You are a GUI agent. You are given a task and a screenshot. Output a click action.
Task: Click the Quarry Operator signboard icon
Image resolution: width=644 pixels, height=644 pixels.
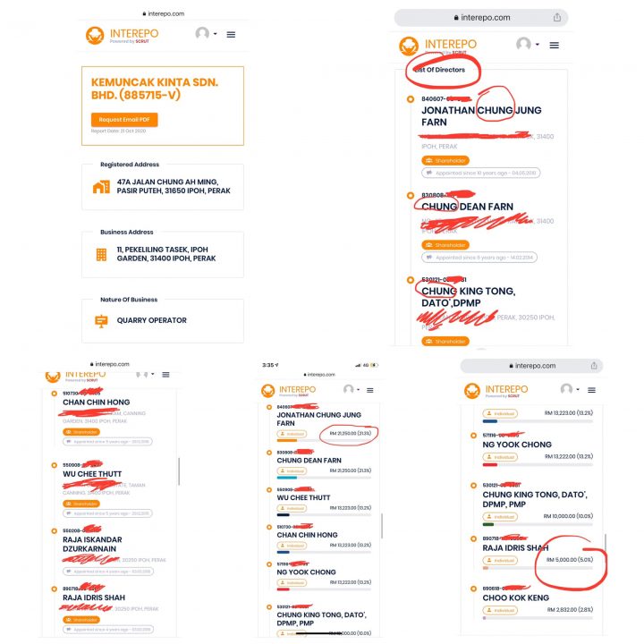[x=101, y=321]
